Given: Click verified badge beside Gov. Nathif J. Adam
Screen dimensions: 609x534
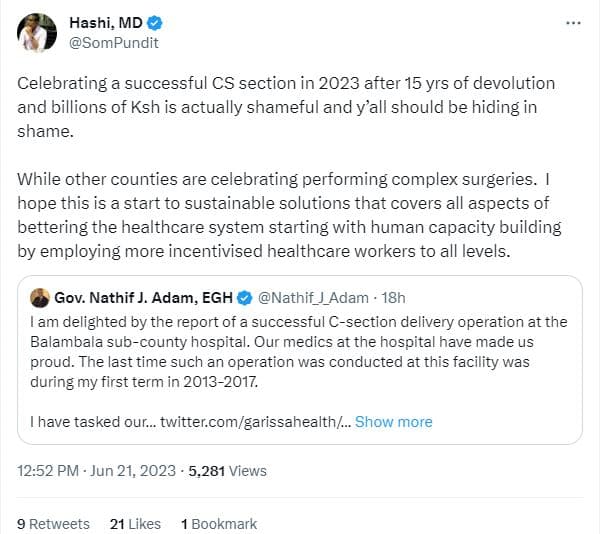Looking at the screenshot, I should [246, 297].
